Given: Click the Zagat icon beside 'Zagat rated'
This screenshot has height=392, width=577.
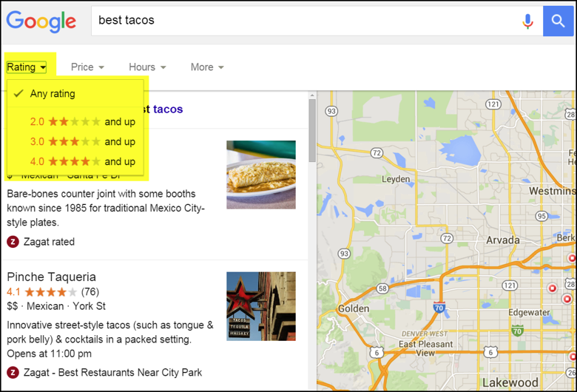Looking at the screenshot, I should [x=13, y=242].
